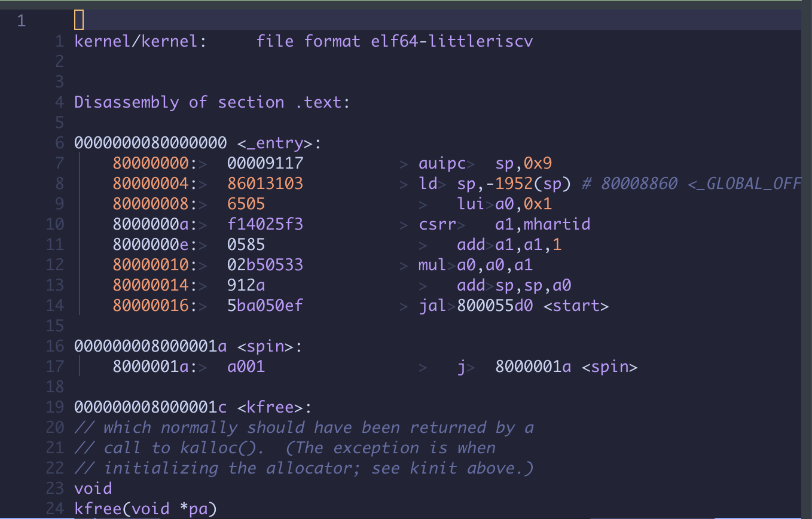The image size is (812, 519).
Task: Click '<_entry>' label text
Action: point(275,143)
